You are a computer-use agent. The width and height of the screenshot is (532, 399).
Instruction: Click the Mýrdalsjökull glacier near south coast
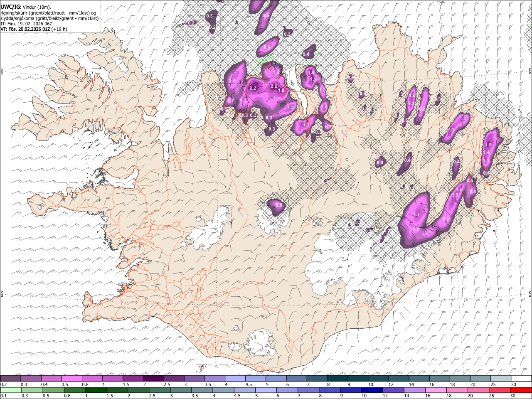261,342
